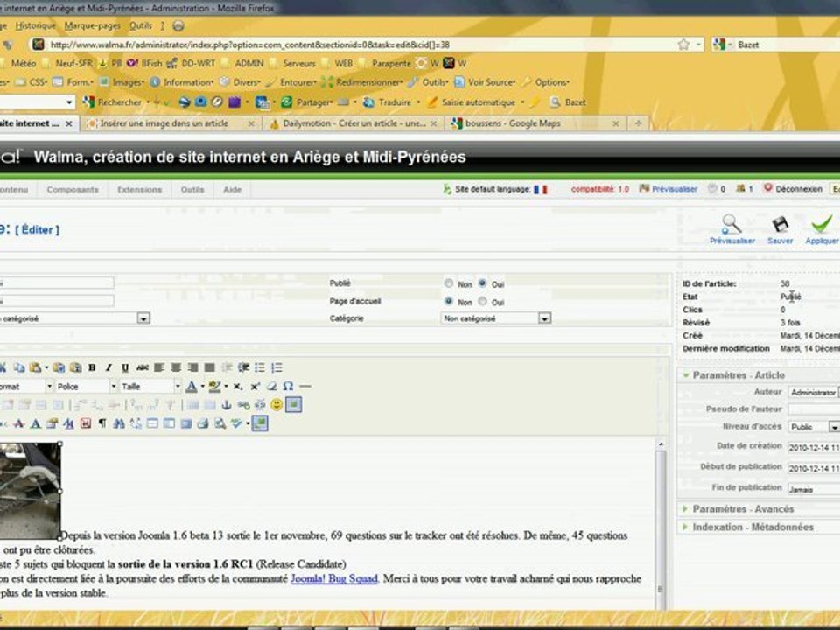Open the left section dropdown beside Catégorie
Screen dimensions: 840x630
pos(74,318)
